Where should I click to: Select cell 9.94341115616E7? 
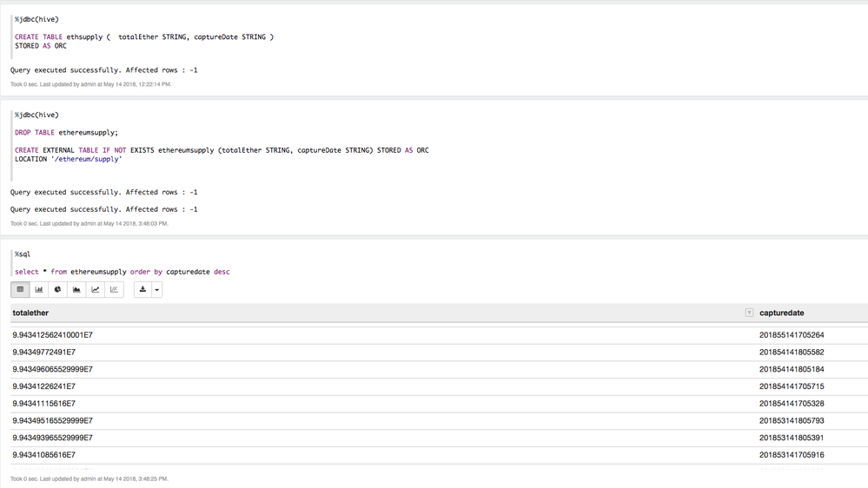pos(43,404)
